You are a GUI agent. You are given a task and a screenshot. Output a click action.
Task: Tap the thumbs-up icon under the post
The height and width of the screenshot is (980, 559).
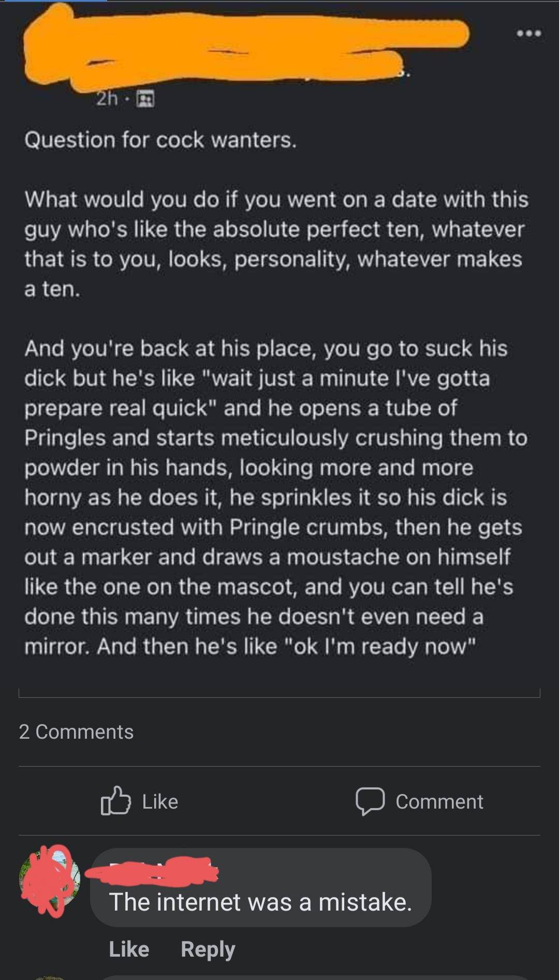pos(115,801)
